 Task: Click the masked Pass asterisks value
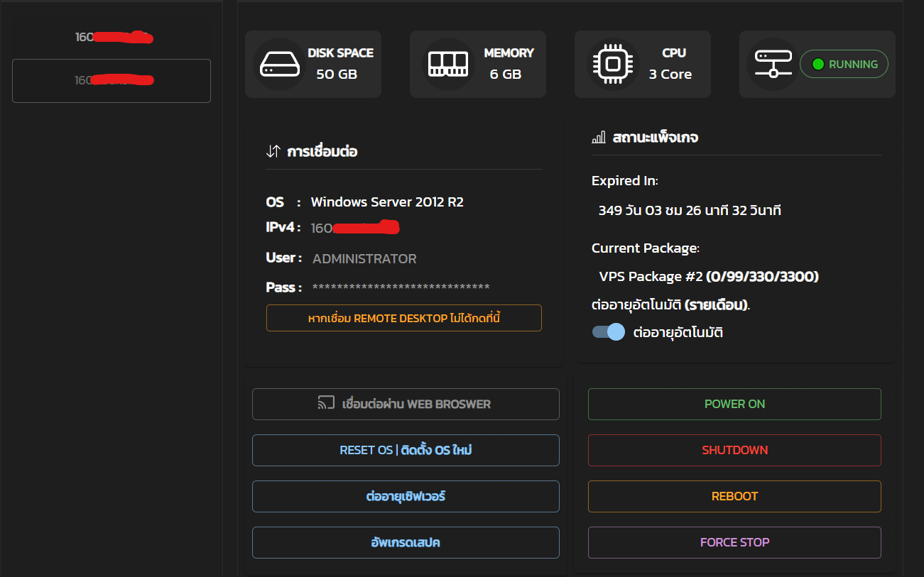[x=401, y=287]
